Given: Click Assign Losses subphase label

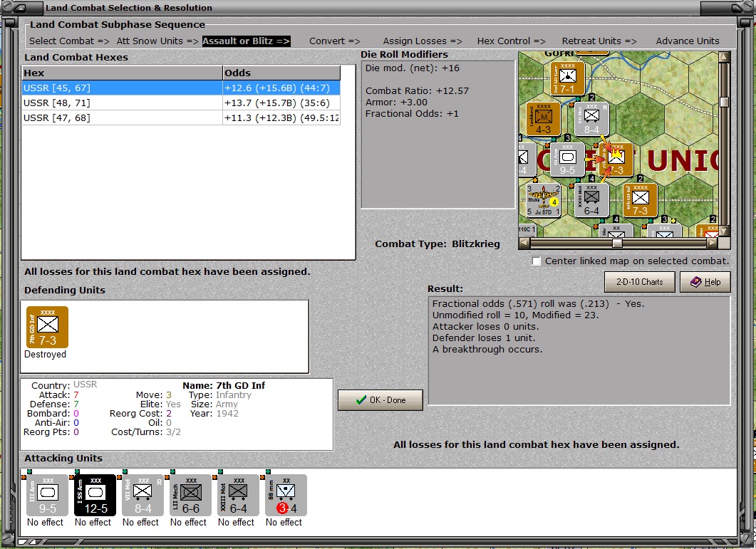Looking at the screenshot, I should 423,41.
